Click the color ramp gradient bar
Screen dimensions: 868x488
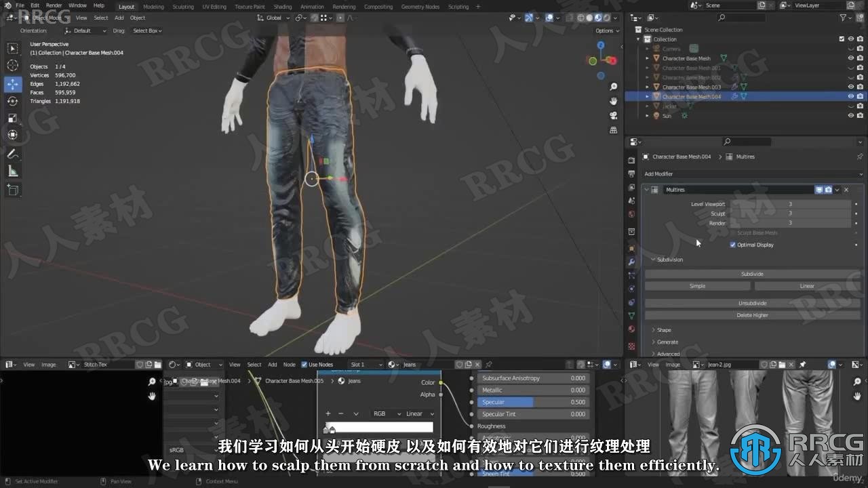coord(378,427)
